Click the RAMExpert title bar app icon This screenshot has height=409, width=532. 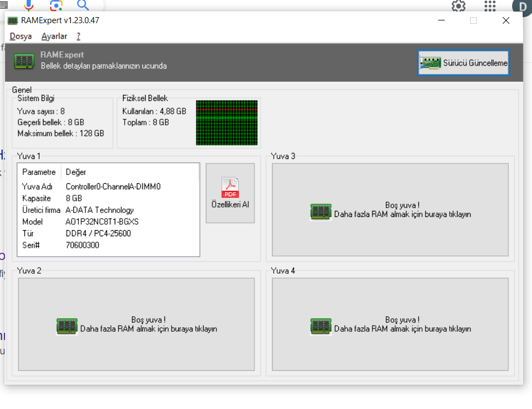pyautogui.click(x=13, y=21)
